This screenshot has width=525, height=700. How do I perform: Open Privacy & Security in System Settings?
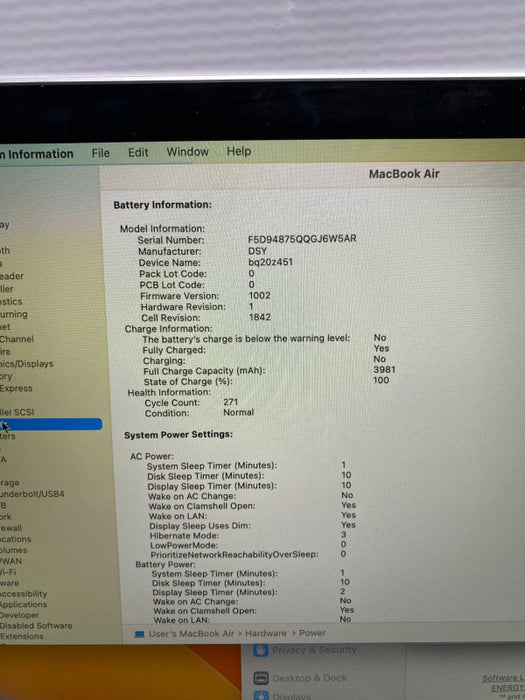point(314,650)
